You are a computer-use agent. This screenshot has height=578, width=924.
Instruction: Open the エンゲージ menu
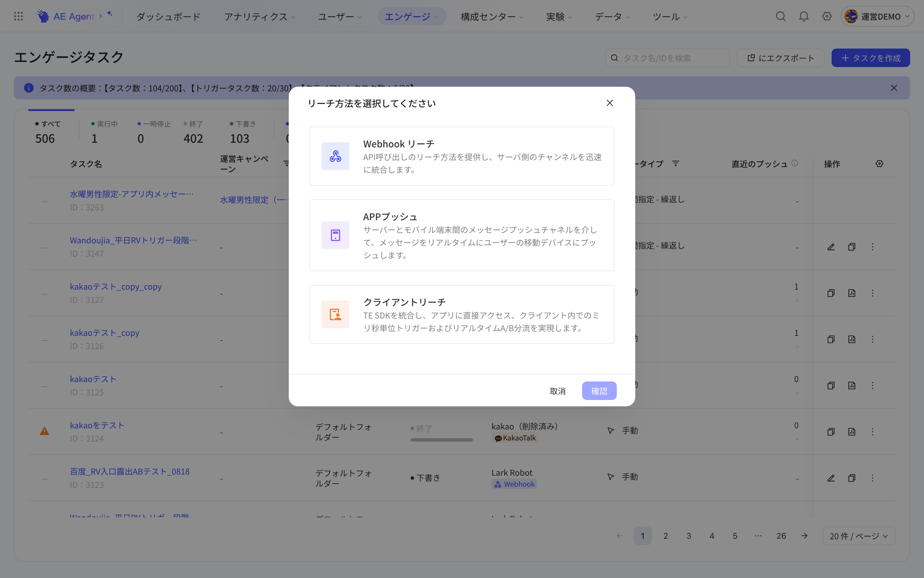(411, 17)
